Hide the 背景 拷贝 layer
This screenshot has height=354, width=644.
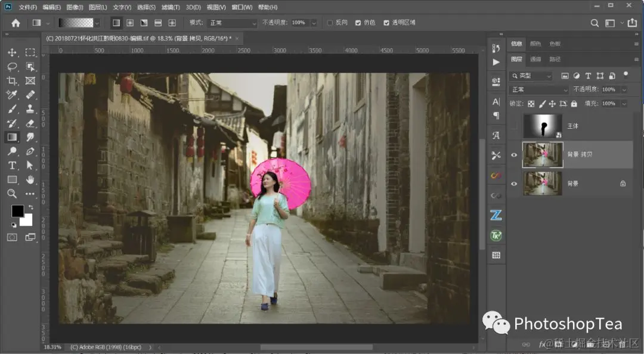point(514,155)
